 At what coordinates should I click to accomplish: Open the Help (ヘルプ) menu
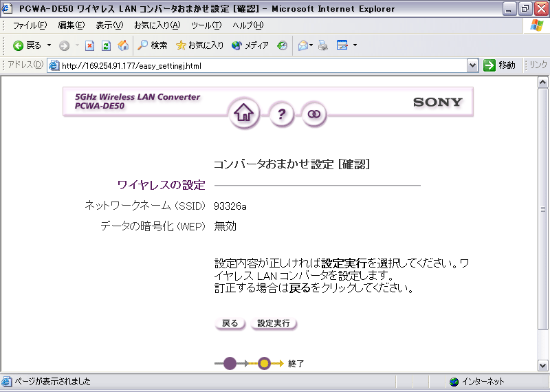(248, 25)
